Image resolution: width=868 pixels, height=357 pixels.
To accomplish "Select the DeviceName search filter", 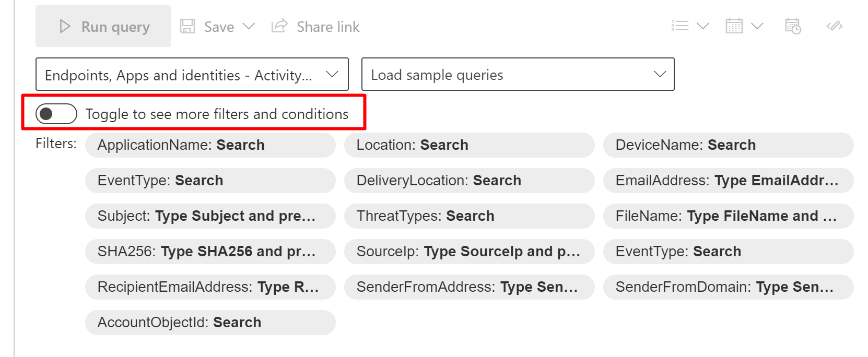I will [x=728, y=145].
